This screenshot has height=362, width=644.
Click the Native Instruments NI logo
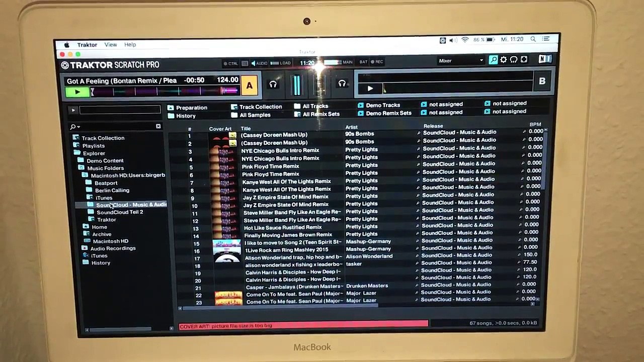[545, 59]
